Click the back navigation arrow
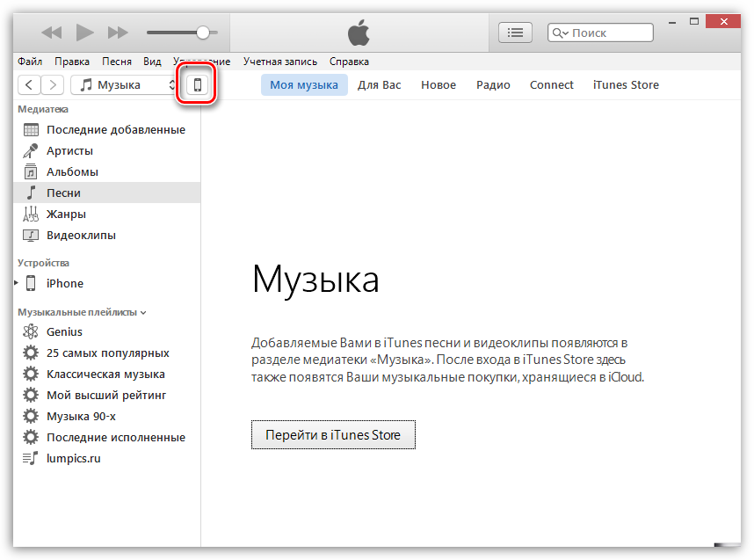The image size is (754, 560). click(30, 84)
